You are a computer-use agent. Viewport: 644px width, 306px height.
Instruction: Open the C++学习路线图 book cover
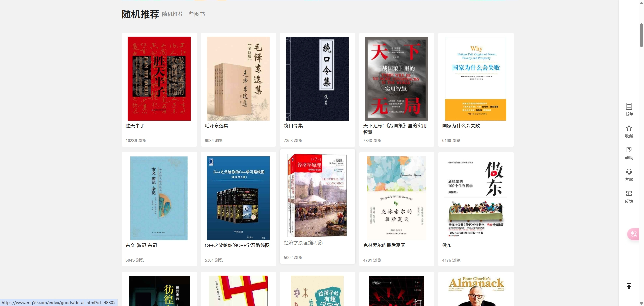coord(238,198)
